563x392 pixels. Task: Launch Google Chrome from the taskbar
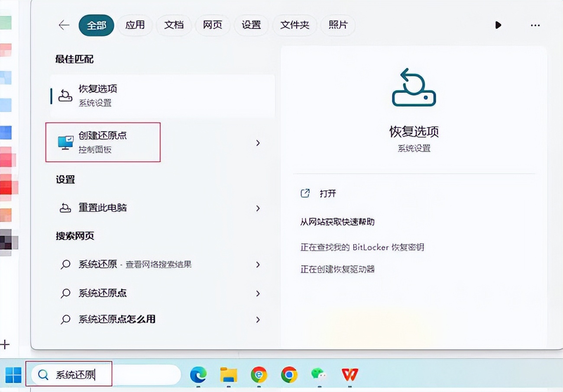288,375
